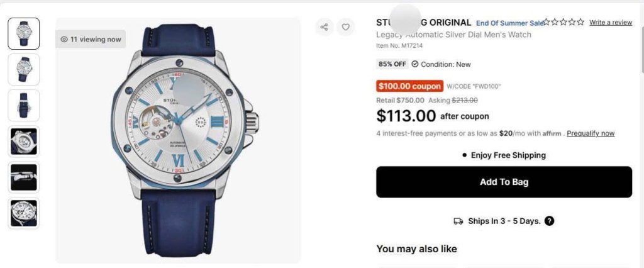644x268 pixels.
Task: View the fifth dark thumbnail image
Action: pyautogui.click(x=24, y=177)
